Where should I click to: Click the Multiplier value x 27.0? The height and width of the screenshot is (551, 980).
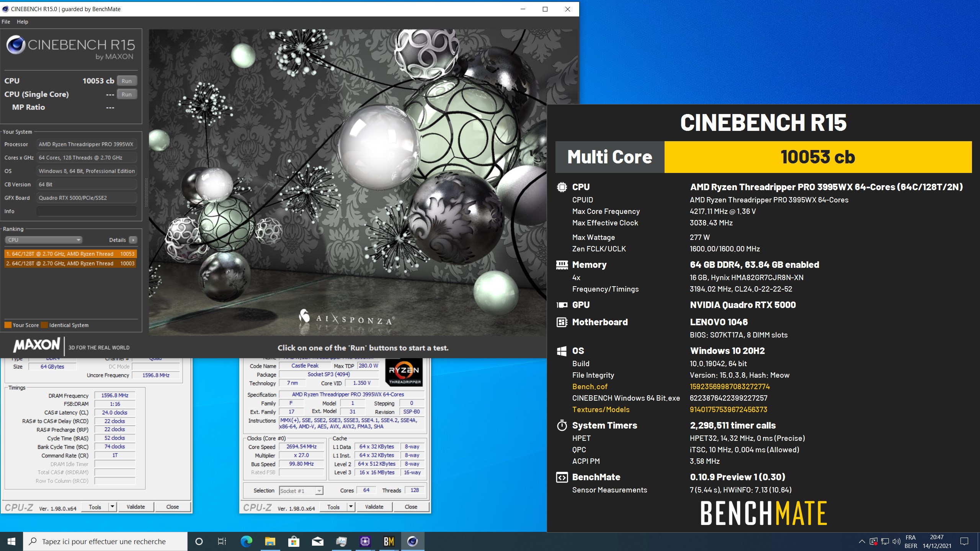click(301, 455)
